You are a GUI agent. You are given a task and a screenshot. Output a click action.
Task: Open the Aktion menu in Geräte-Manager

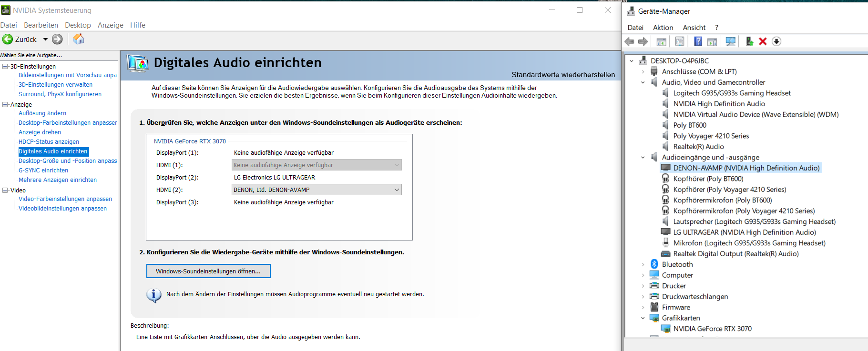663,28
